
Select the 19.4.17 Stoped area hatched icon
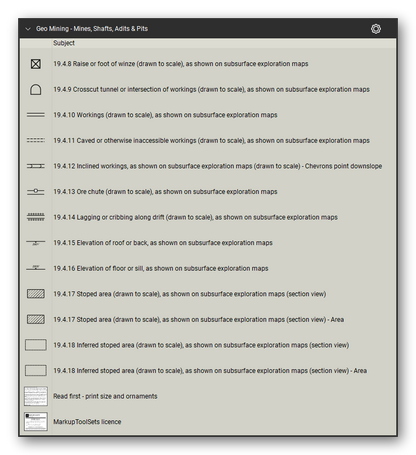[36, 294]
